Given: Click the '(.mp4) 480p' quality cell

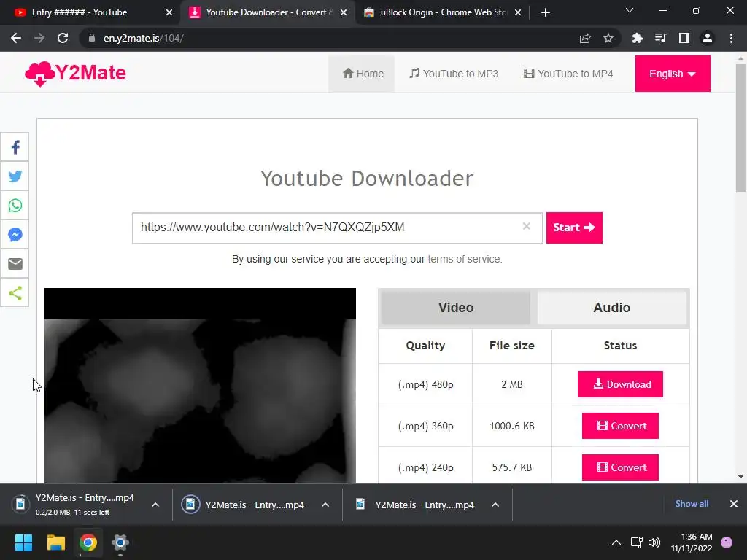Looking at the screenshot, I should click(425, 384).
